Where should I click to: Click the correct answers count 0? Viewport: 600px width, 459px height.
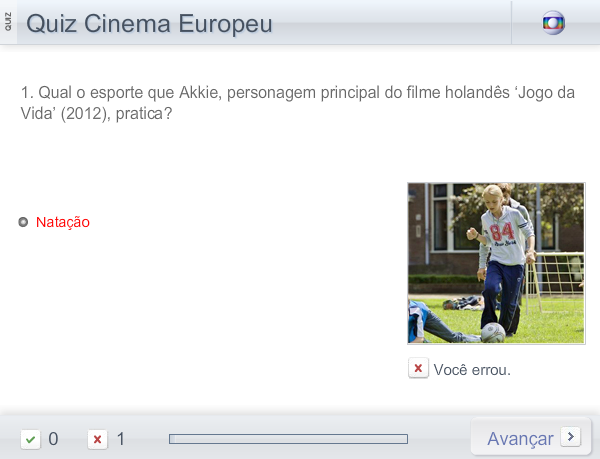coord(53,439)
